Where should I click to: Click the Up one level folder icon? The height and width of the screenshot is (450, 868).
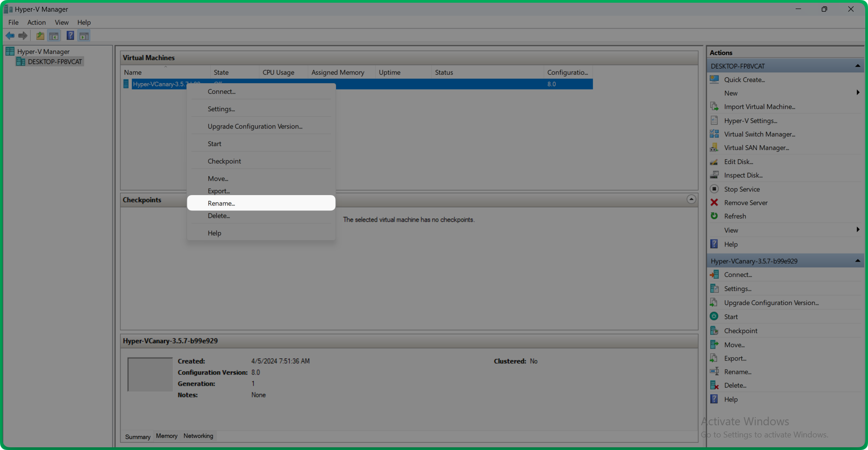click(40, 36)
